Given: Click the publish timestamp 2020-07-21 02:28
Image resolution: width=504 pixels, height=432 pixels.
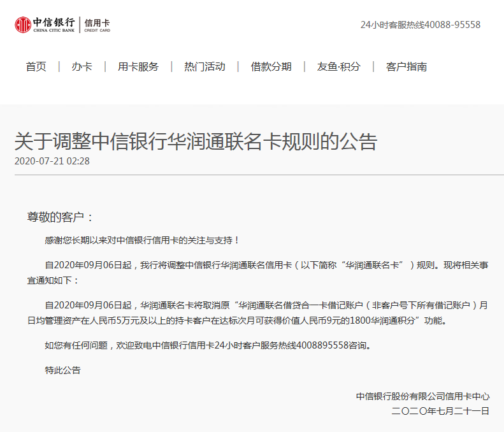Looking at the screenshot, I should [x=52, y=161].
